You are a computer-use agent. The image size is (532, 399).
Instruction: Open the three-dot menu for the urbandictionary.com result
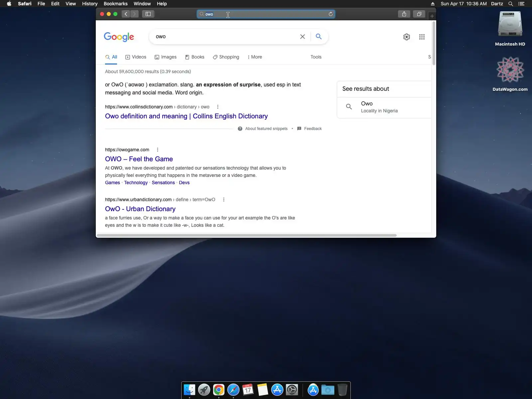[224, 199]
